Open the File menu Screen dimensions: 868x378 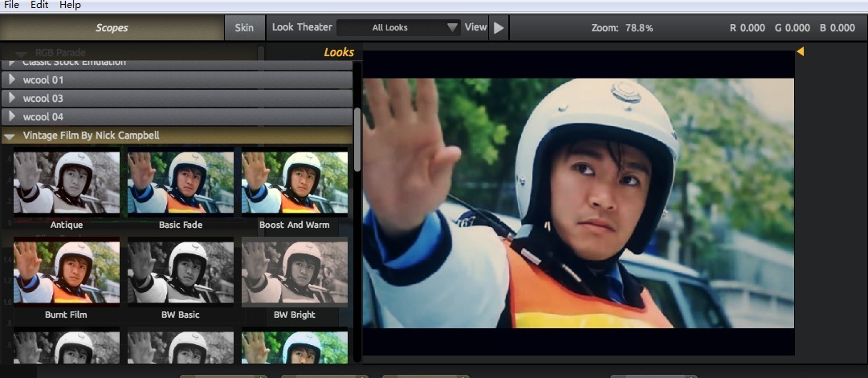[11, 5]
